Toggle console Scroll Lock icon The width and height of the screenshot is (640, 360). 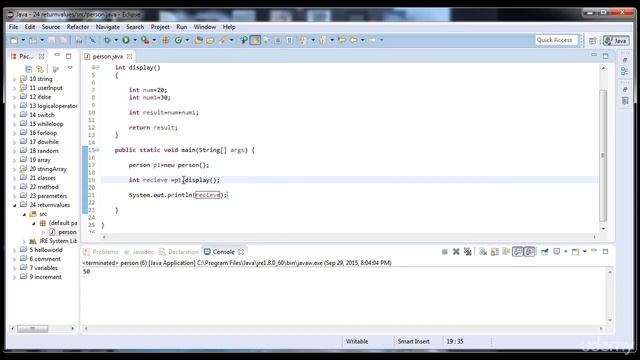click(495, 252)
